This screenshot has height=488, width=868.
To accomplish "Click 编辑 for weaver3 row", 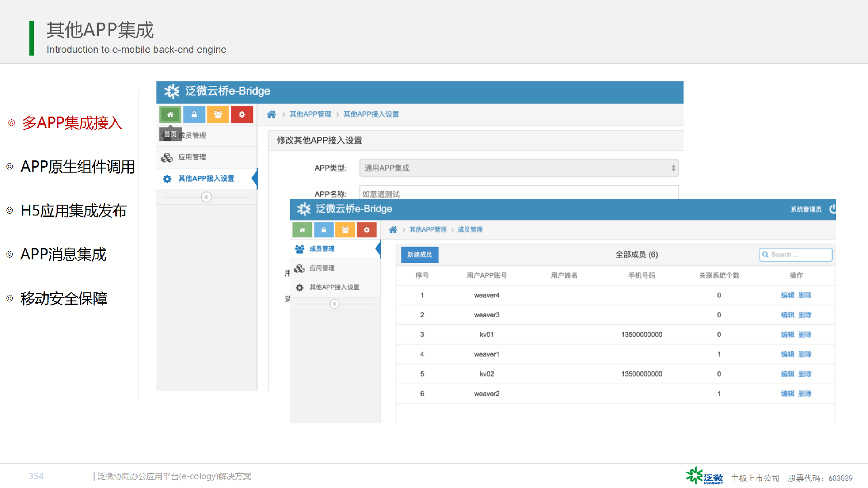I will click(x=788, y=315).
